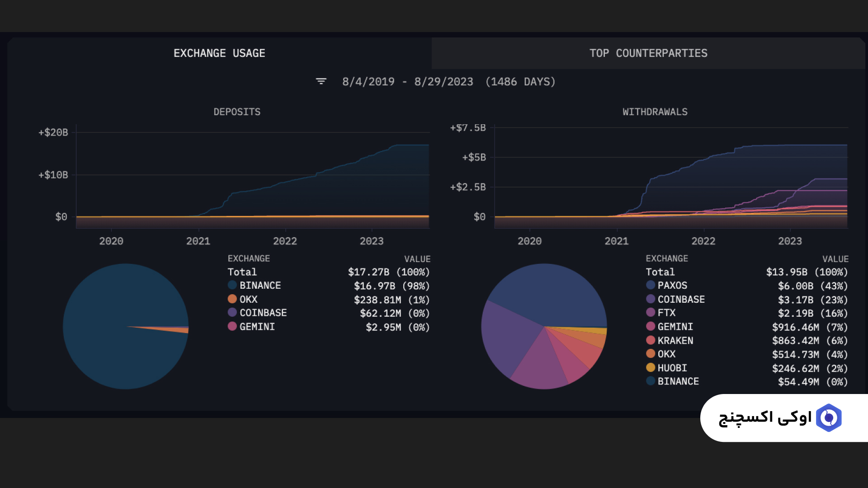Click the VALUE column header in withdrawals
This screenshot has height=488, width=868.
[835, 259]
